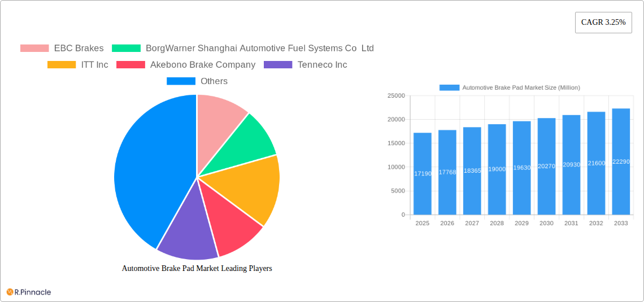Click Tenneco Inc purple legend swatch

[x=278, y=65]
